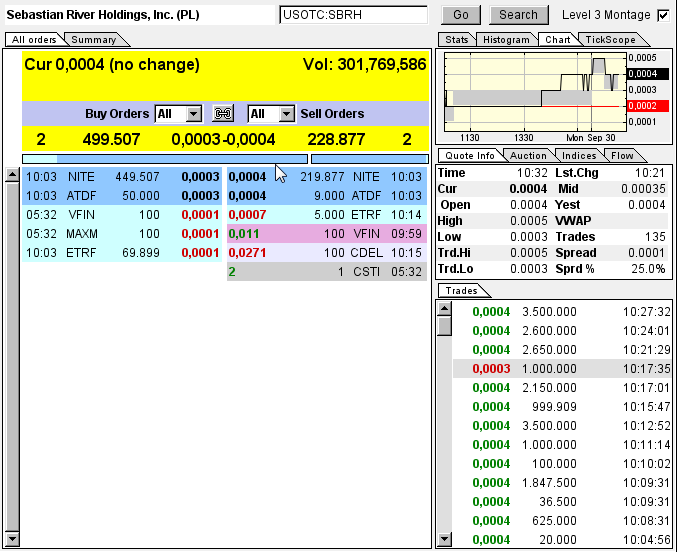Click the Trades list scroll up arrow
The image size is (679, 552).
pyautogui.click(x=444, y=309)
